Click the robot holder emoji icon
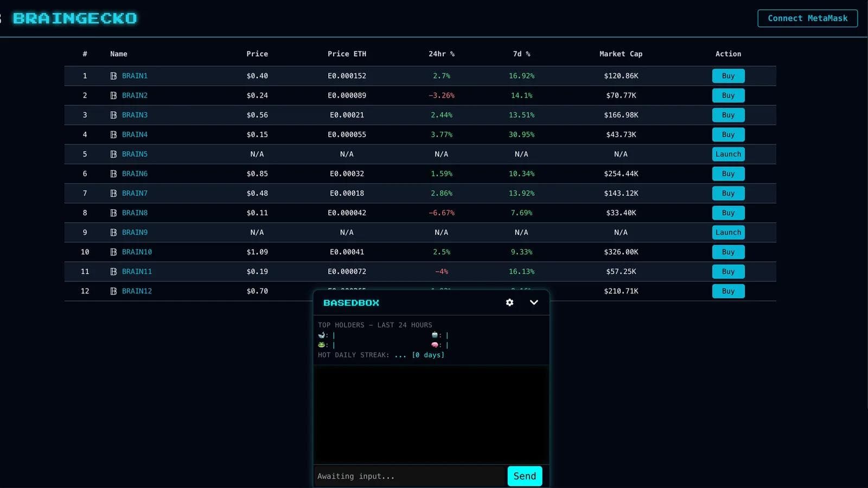868x488 pixels. click(x=435, y=335)
